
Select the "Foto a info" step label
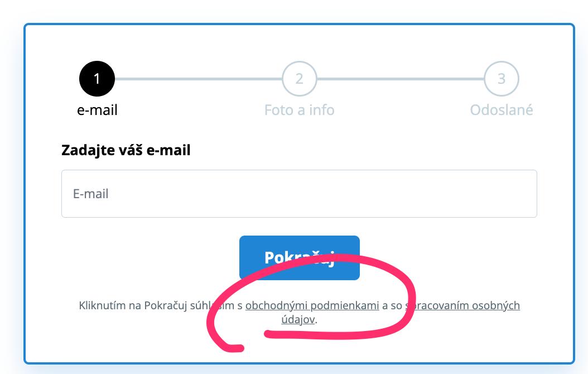pyautogui.click(x=299, y=110)
